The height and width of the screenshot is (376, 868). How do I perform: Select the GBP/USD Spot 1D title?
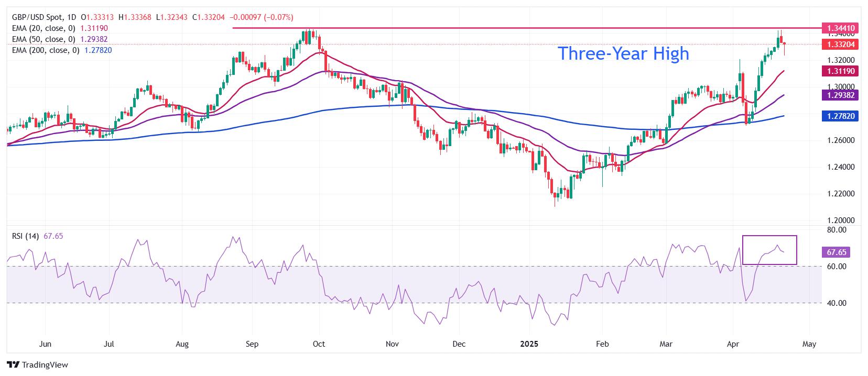[x=45, y=17]
